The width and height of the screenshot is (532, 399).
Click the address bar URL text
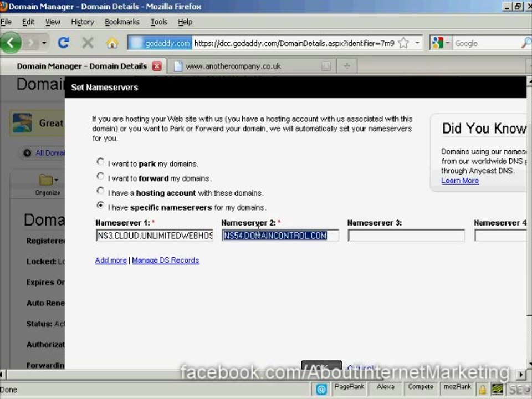294,43
